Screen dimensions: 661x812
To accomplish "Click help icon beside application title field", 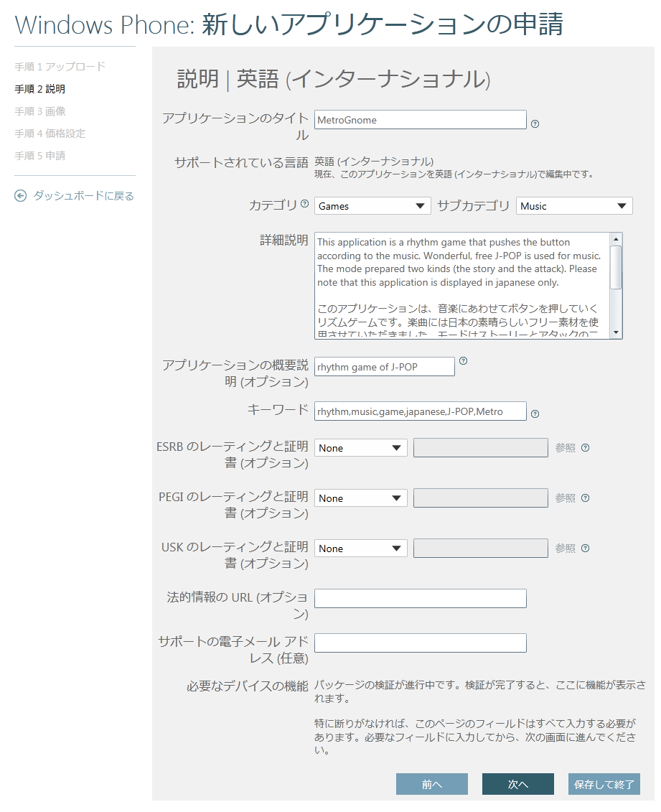I will pos(535,123).
